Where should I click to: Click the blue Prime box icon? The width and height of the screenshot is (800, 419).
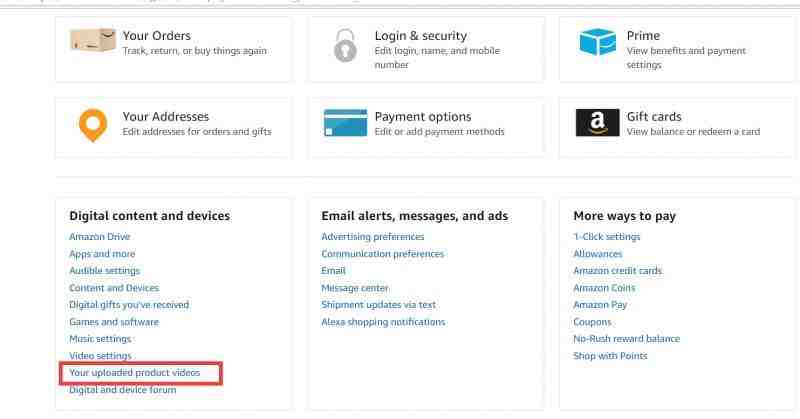(x=597, y=42)
